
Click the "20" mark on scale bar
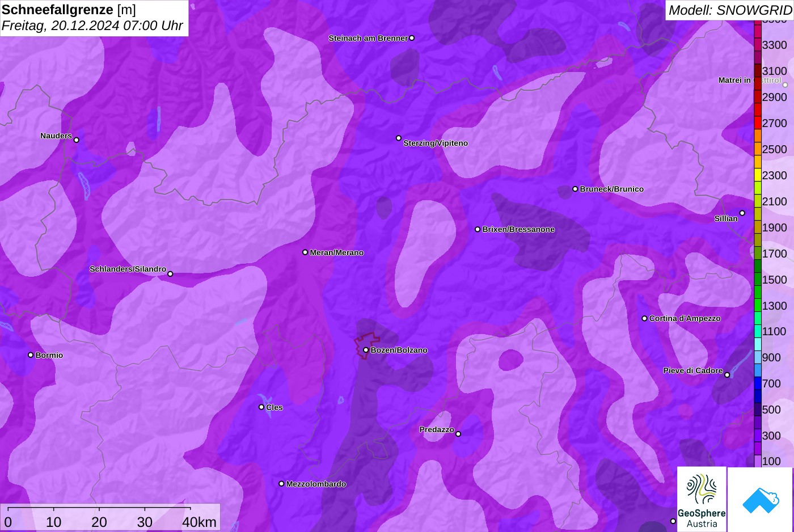[99, 522]
